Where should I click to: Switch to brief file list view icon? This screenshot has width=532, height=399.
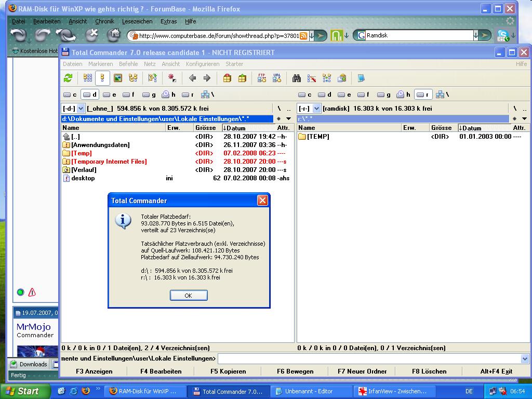coord(88,78)
